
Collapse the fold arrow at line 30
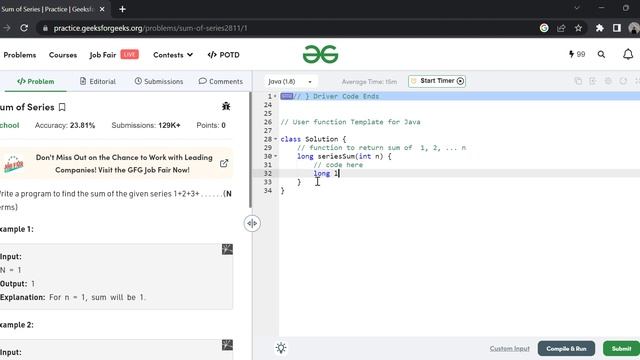click(x=276, y=156)
